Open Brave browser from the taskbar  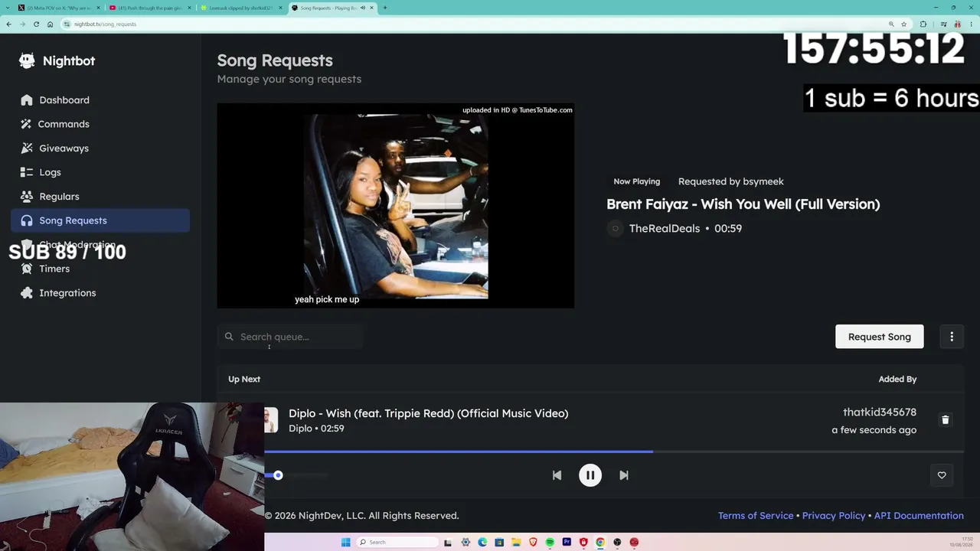pyautogui.click(x=533, y=542)
